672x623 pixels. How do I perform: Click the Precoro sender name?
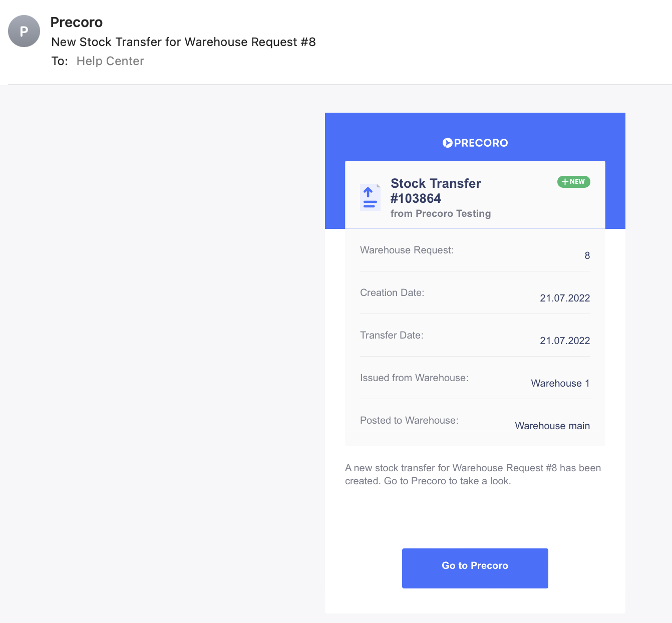click(x=77, y=23)
